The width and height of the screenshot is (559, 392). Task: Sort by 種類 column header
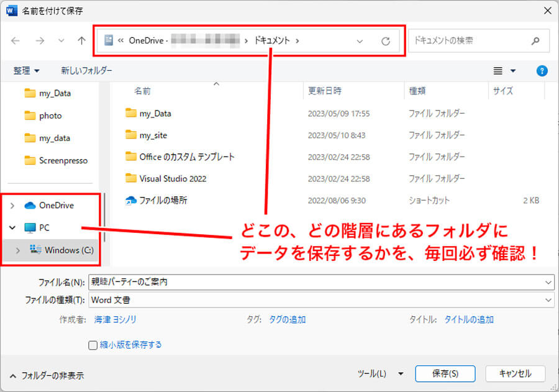(417, 91)
